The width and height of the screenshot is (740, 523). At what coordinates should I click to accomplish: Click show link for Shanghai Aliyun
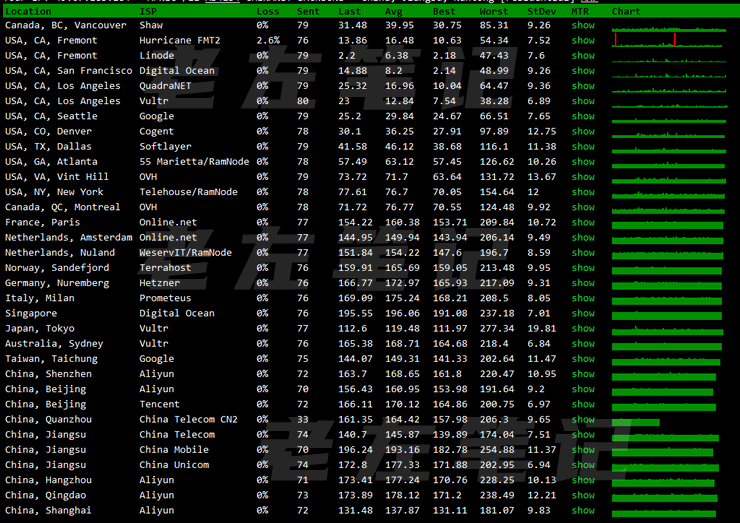click(x=582, y=510)
